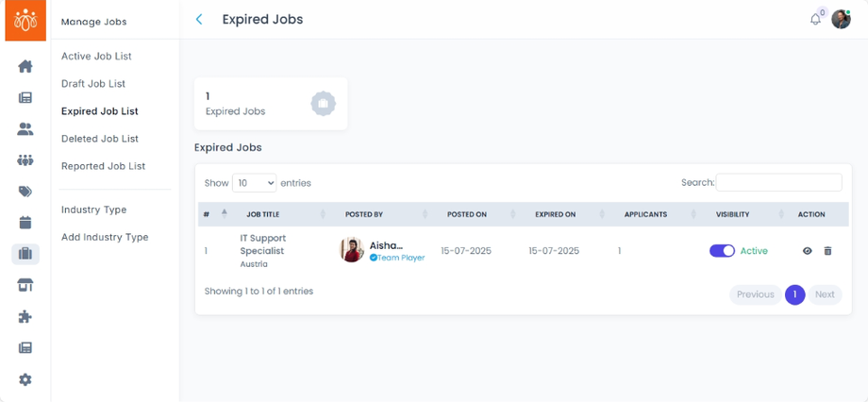
Task: Open the tags icon in sidebar
Action: pos(25,192)
